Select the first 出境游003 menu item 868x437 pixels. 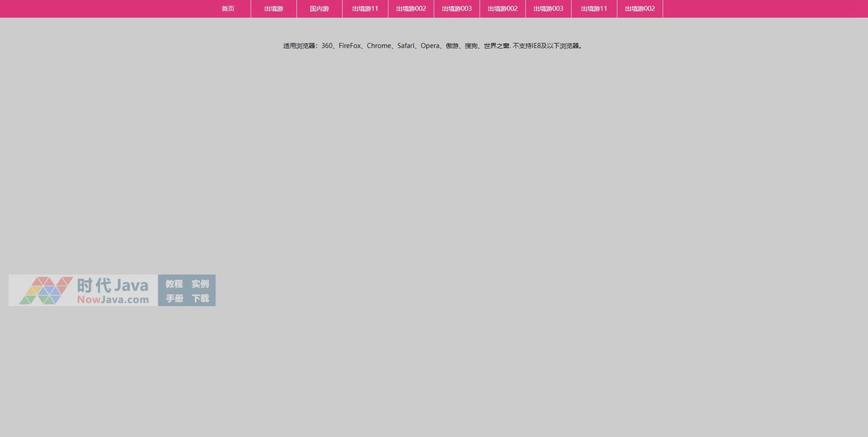point(457,9)
